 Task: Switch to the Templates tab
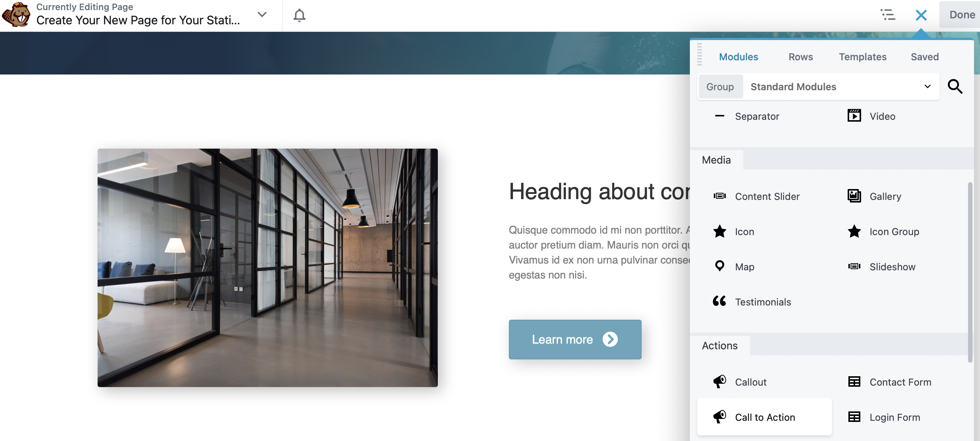click(x=863, y=56)
